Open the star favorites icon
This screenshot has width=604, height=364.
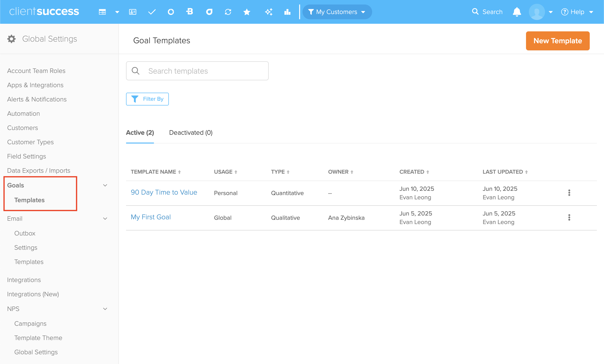point(247,12)
